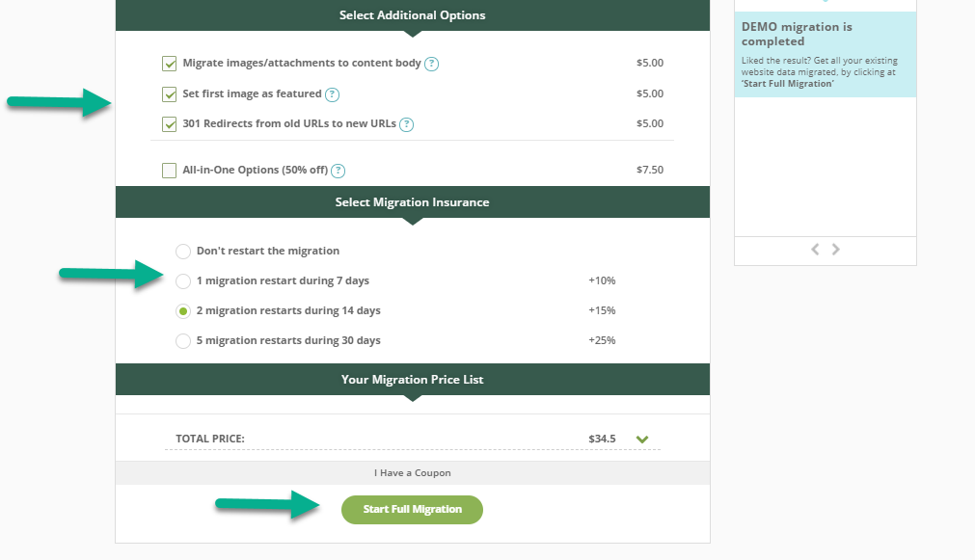Click the +10% insurance surcharge
This screenshot has height=560, width=975.
coord(602,280)
